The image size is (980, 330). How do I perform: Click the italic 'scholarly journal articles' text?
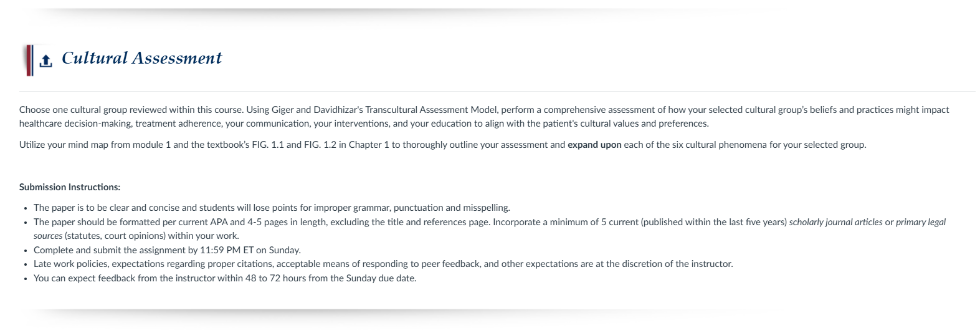(x=835, y=222)
